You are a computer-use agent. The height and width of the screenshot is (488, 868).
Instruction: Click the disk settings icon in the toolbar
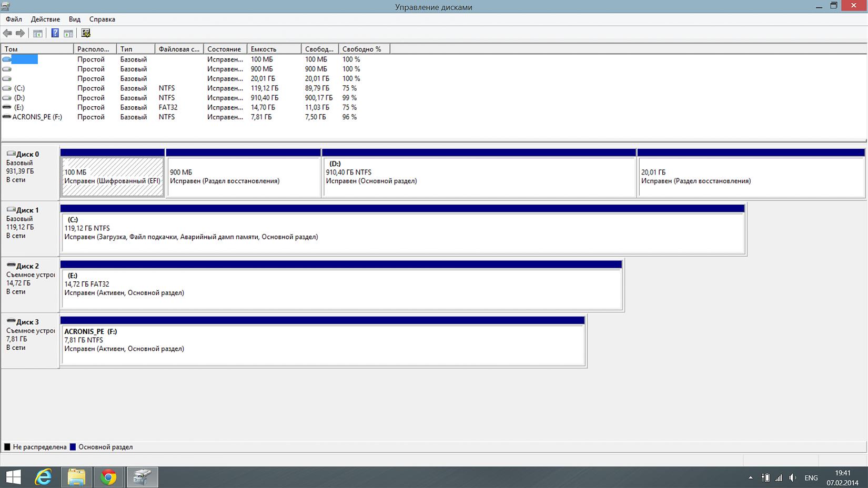pyautogui.click(x=86, y=34)
